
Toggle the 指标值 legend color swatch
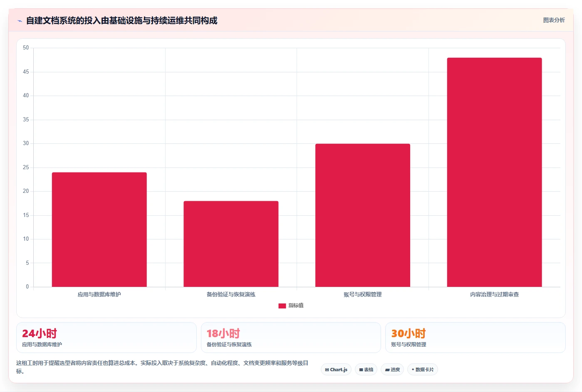pos(282,306)
